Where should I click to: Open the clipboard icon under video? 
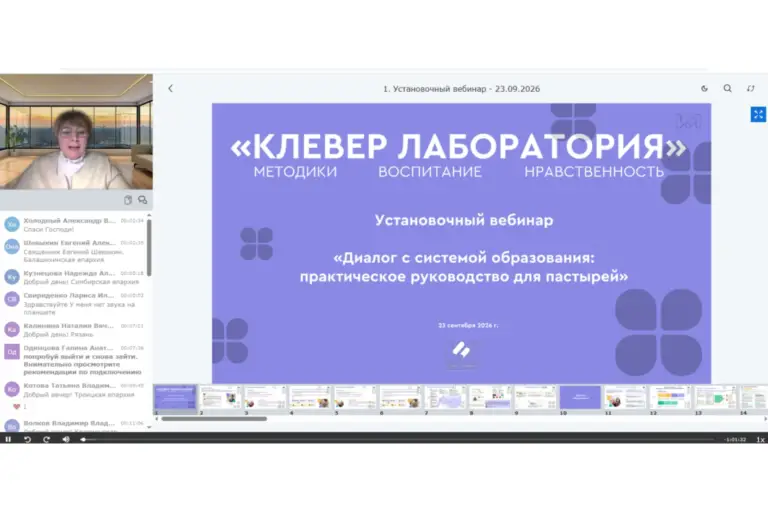coord(128,200)
